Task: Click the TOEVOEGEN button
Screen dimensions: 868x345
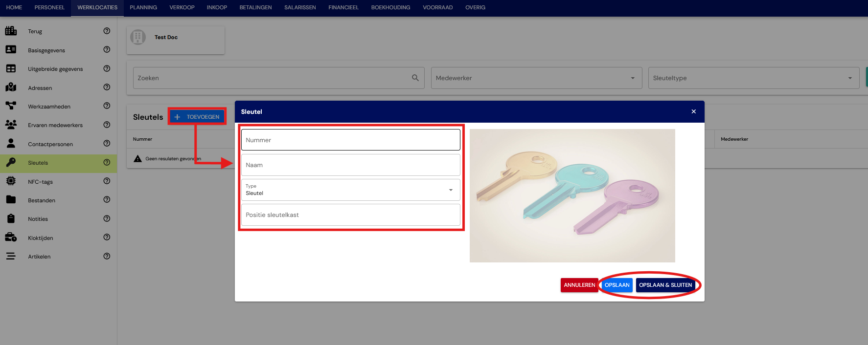Action: coord(197,117)
